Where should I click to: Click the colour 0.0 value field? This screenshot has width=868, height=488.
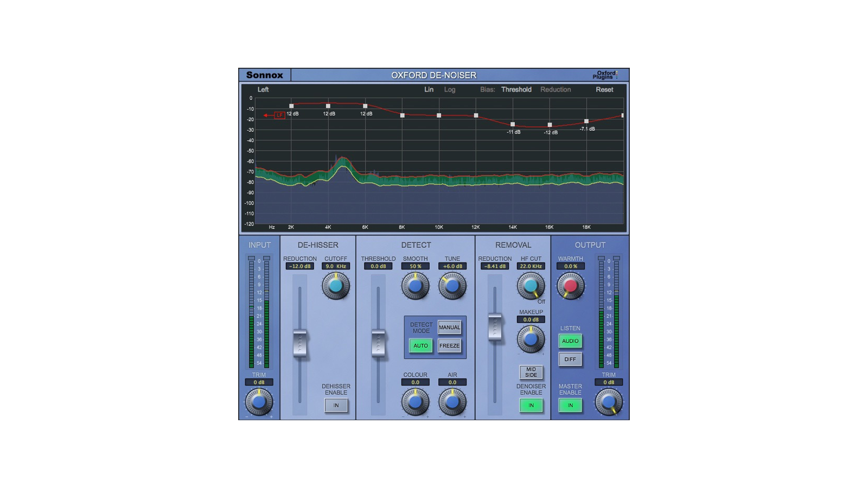coord(415,382)
